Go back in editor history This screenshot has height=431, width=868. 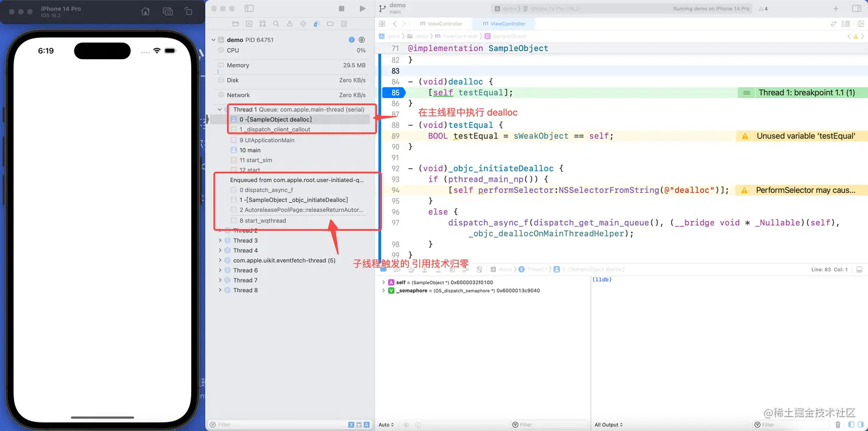[395, 24]
